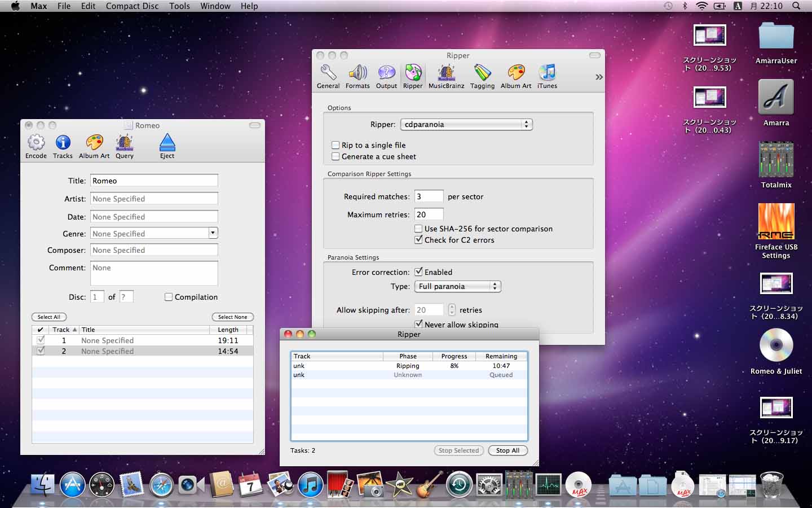Viewport: 812px width, 508px height.
Task: Open the Encode toolbar icon in Romeo window
Action: point(36,146)
